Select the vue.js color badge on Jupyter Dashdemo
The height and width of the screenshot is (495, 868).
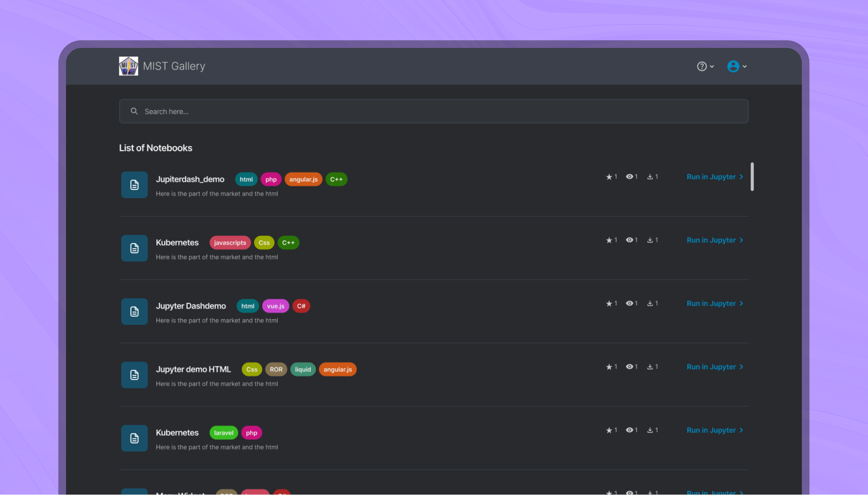(275, 306)
